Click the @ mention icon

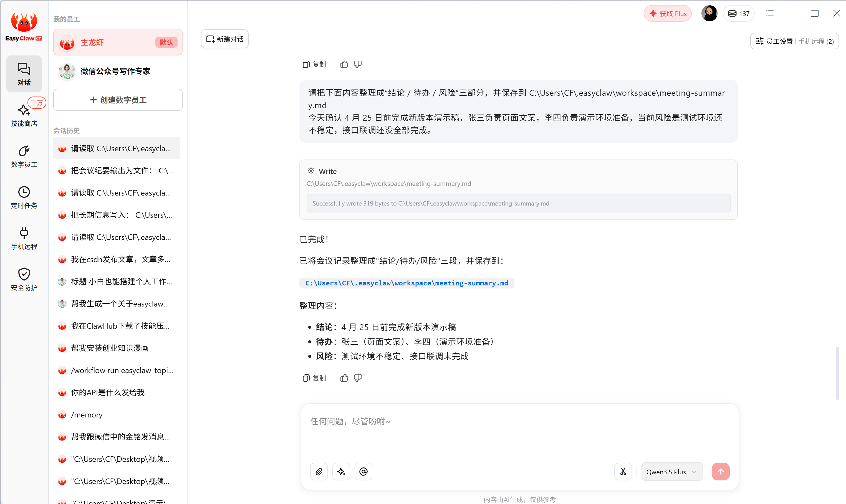pos(363,471)
